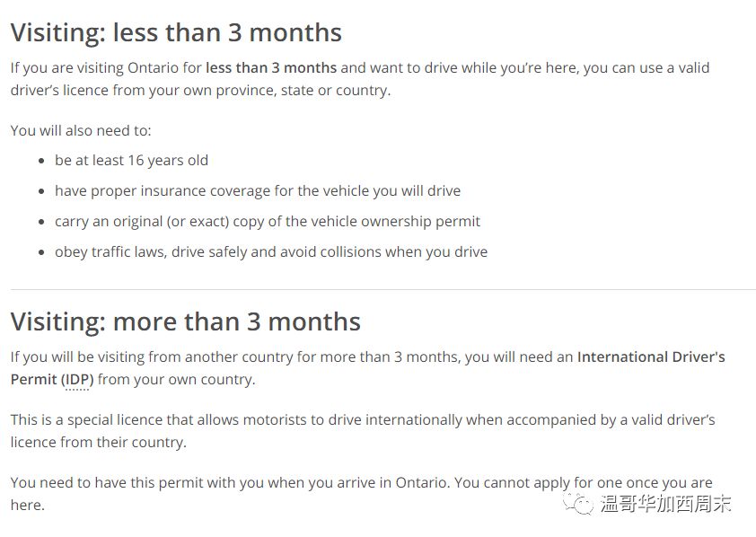Select the "be at least 16 years old" item
Viewport: 756px width, 537px height.
pos(131,161)
